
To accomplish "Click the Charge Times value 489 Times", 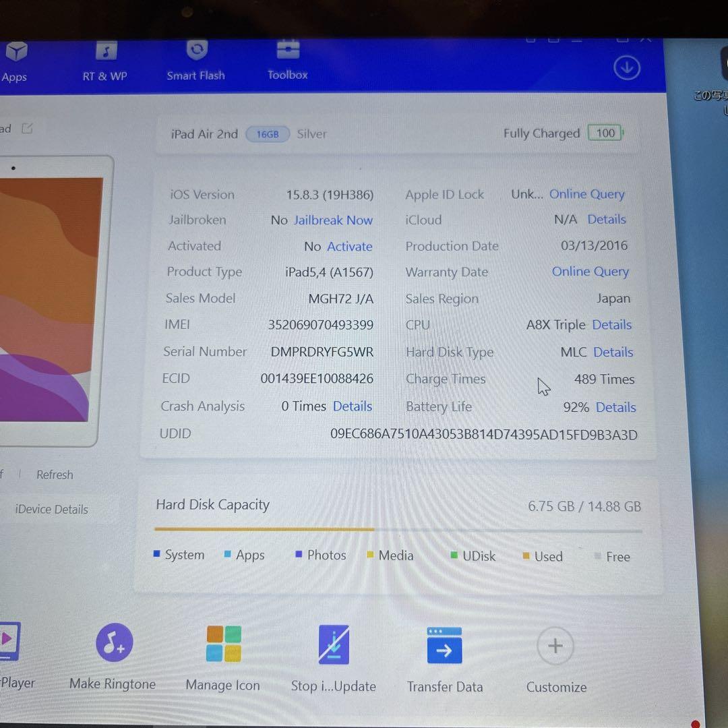I will pyautogui.click(x=605, y=380).
